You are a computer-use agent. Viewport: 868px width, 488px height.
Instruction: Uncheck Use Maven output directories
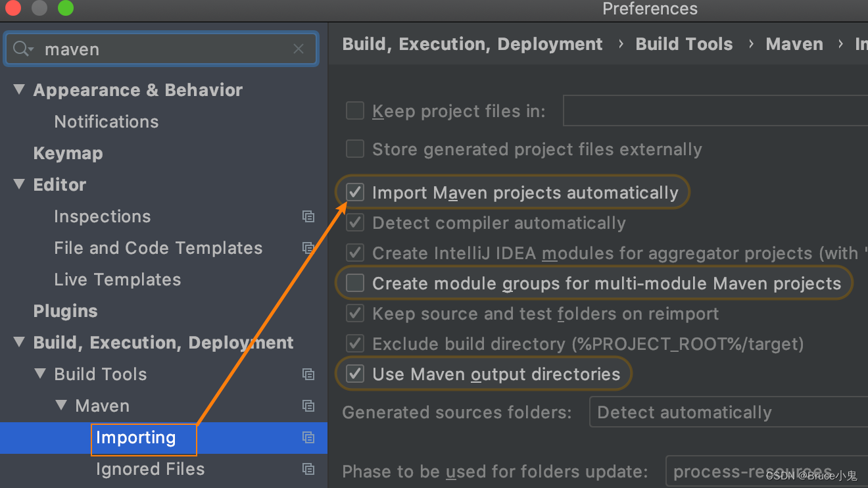pos(355,374)
